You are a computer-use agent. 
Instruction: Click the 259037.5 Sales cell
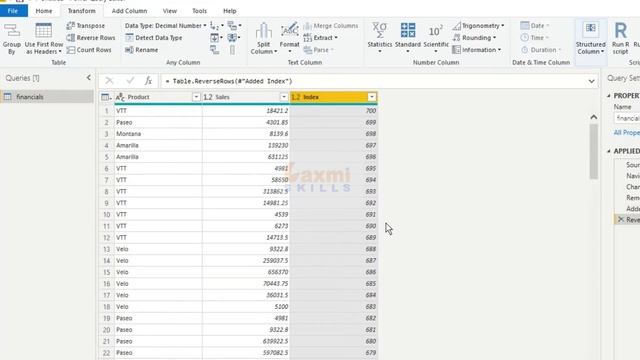[x=246, y=260]
